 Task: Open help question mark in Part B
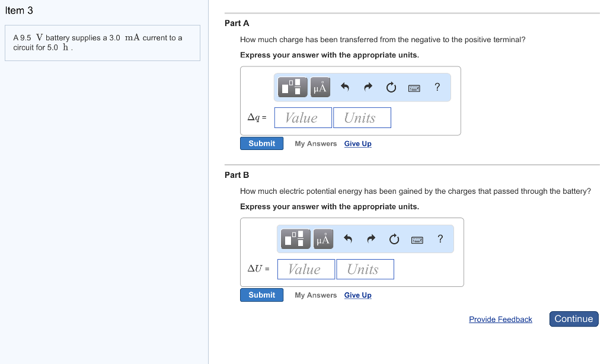[440, 239]
